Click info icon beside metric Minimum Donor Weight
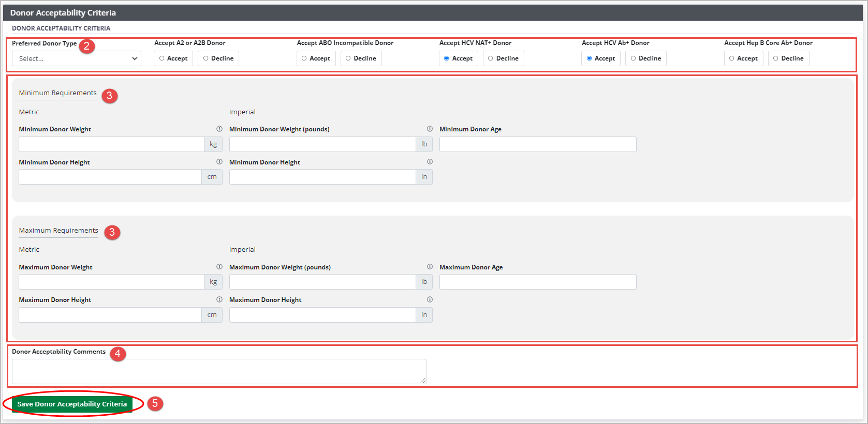 pyautogui.click(x=219, y=129)
